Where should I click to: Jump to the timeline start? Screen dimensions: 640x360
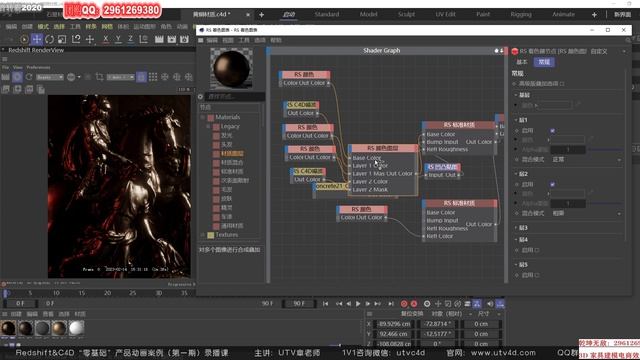325,304
